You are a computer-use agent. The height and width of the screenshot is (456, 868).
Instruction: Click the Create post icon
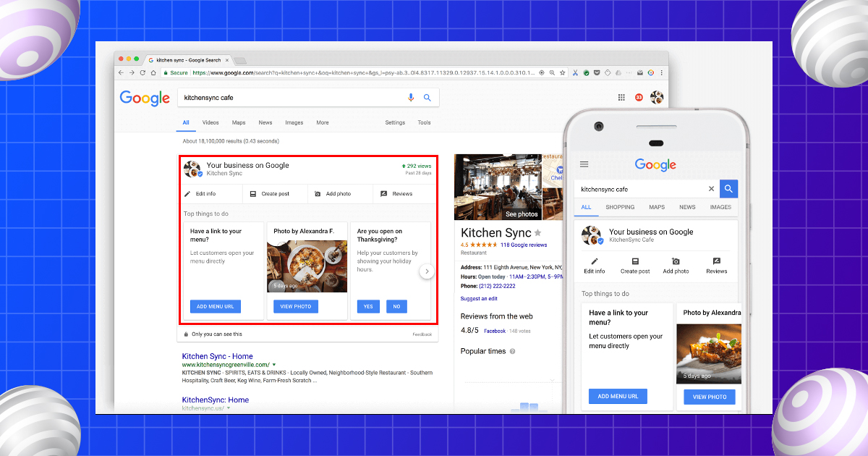click(253, 193)
